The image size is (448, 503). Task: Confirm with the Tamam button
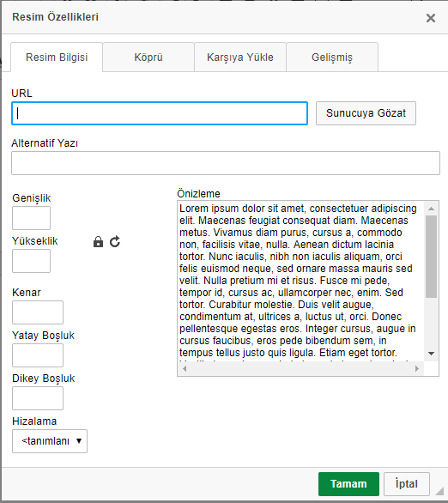(348, 484)
